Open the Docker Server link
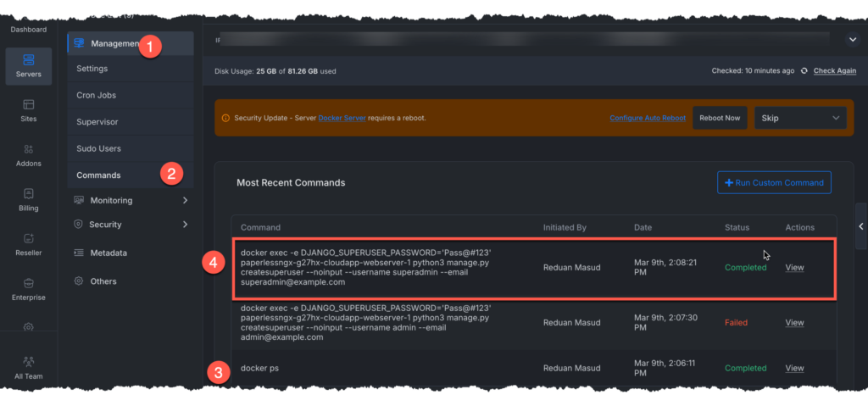This screenshot has height=406, width=868. coord(342,118)
